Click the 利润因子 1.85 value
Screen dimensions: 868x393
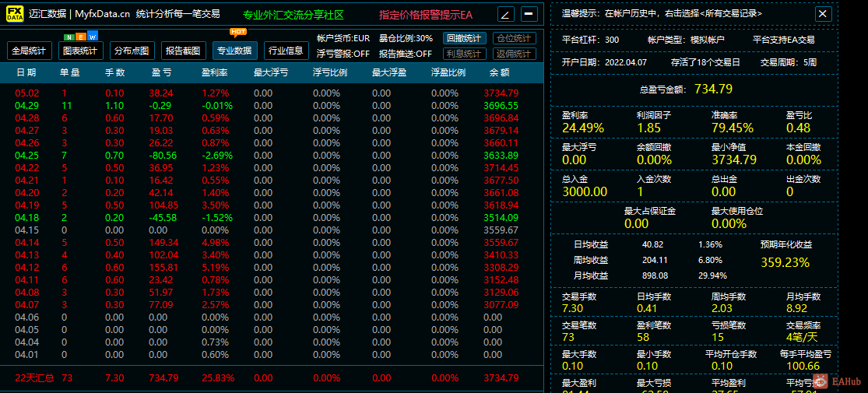pyautogui.click(x=648, y=128)
